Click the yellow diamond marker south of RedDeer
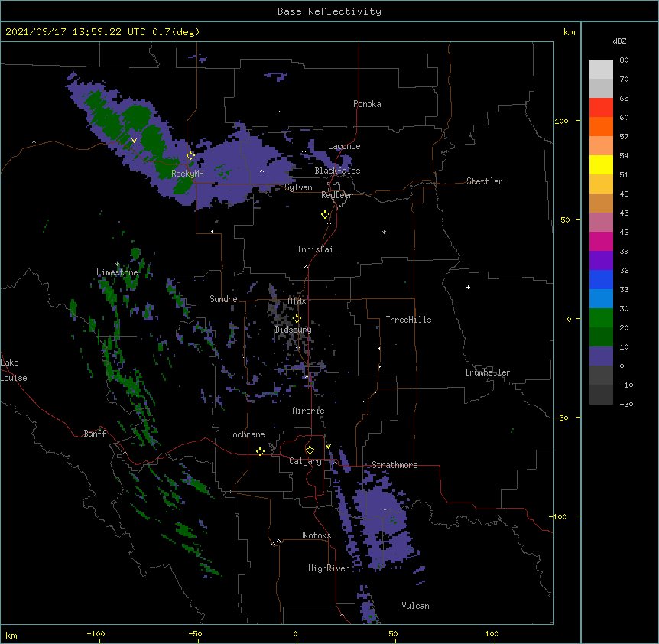 tap(326, 215)
